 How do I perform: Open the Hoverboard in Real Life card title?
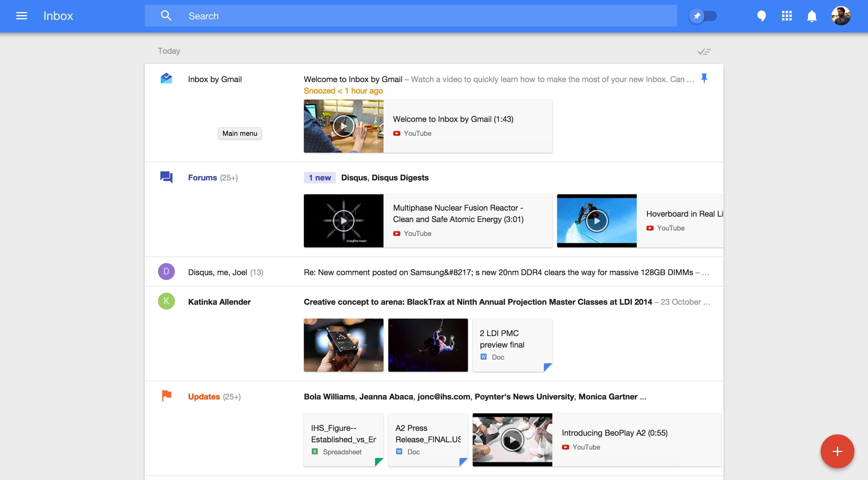pos(685,214)
